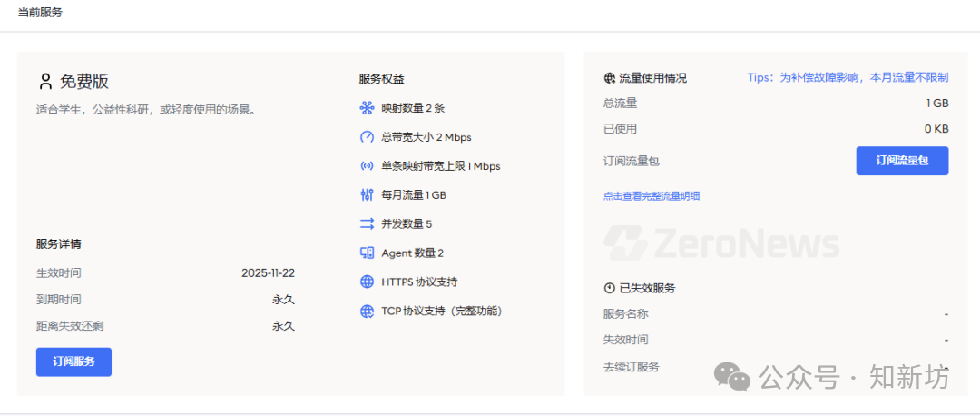Click the plan description 适合学生，公益性科研
980x416 pixels.
(x=146, y=110)
